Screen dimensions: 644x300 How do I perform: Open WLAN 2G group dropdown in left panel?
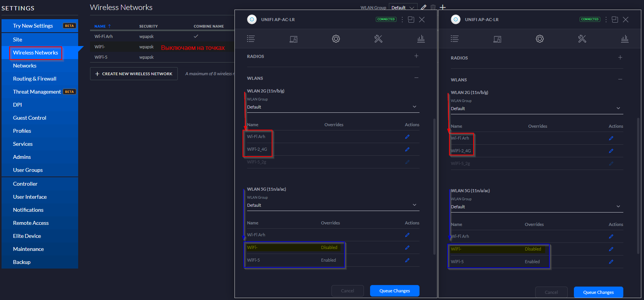tap(333, 107)
